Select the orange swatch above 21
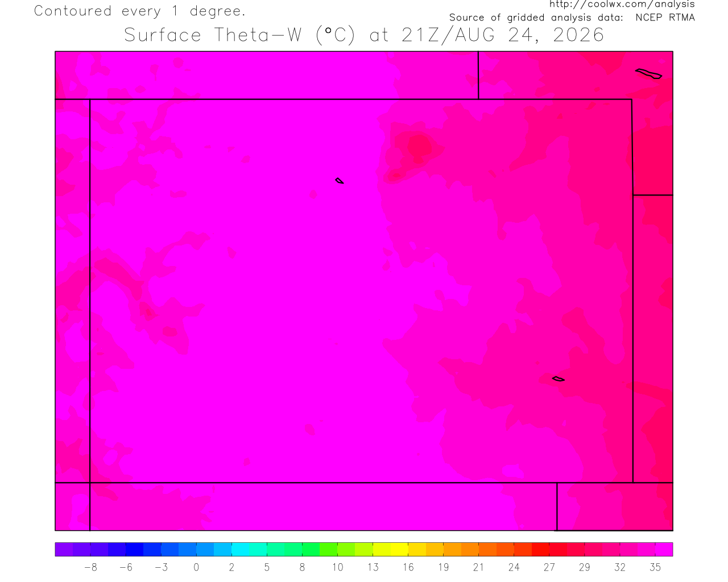 coord(487,550)
